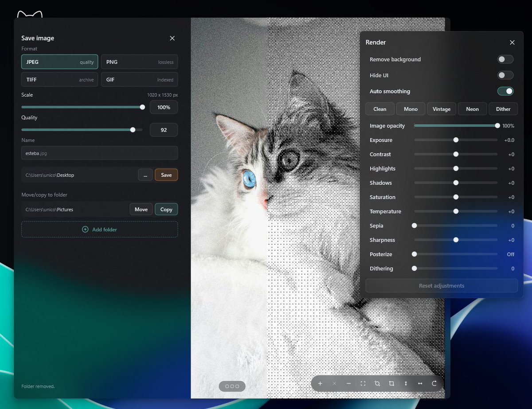Apply the Vintage preset

tap(442, 109)
